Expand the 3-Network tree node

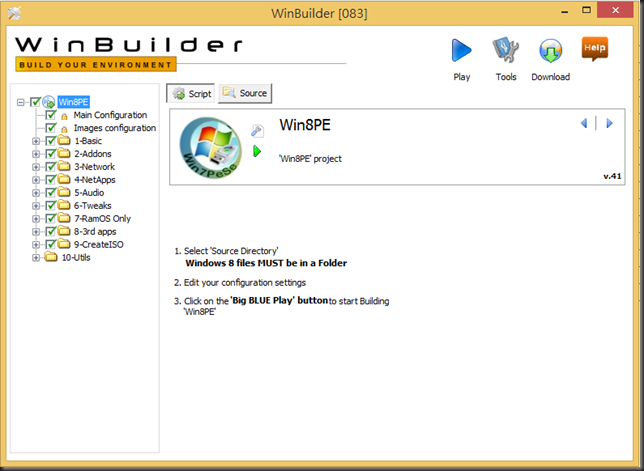(x=36, y=167)
